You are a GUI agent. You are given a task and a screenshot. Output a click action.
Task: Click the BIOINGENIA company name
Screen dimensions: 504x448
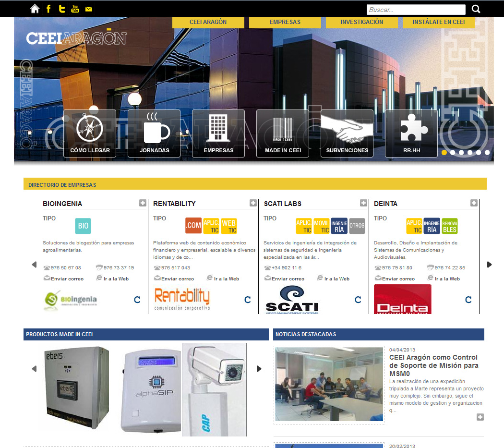[x=62, y=204]
